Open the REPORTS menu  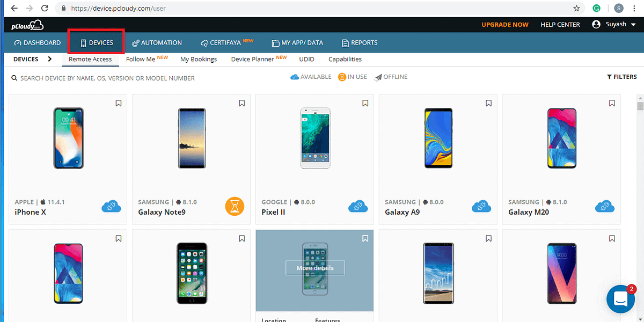(x=360, y=43)
